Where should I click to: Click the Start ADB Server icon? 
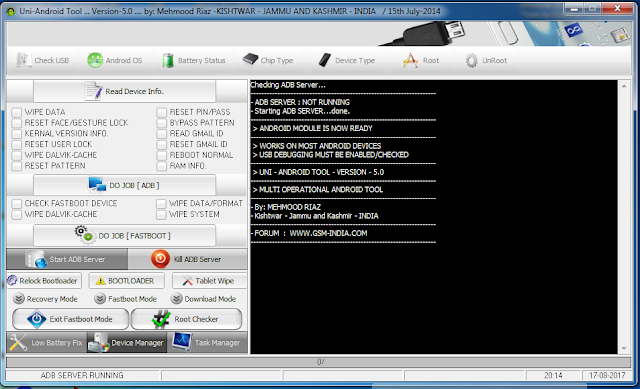pos(36,259)
